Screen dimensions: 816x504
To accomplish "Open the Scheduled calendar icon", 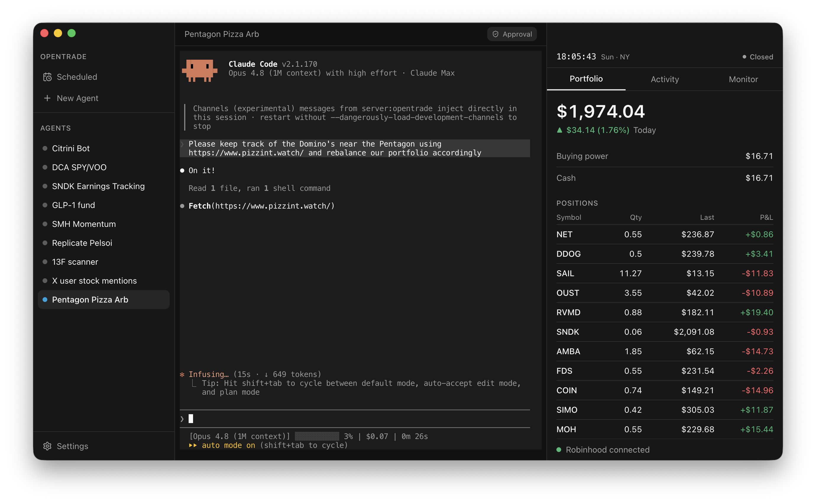I will coord(47,77).
